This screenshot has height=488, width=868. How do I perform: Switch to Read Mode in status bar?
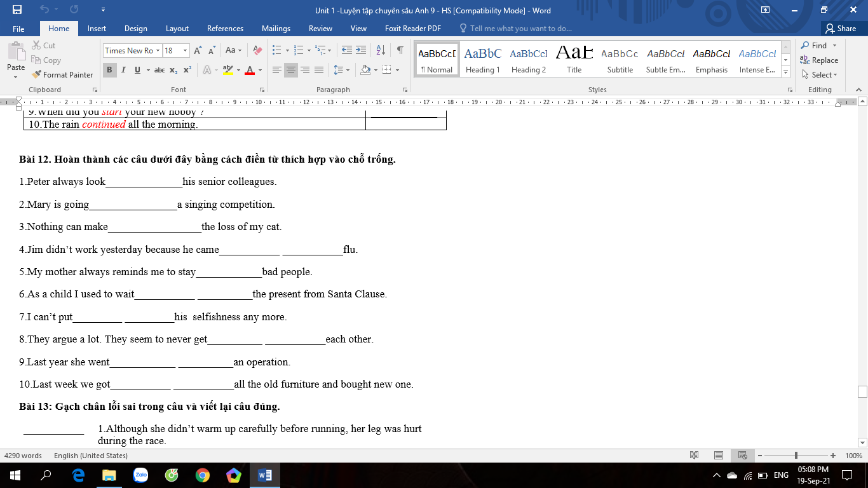(695, 456)
